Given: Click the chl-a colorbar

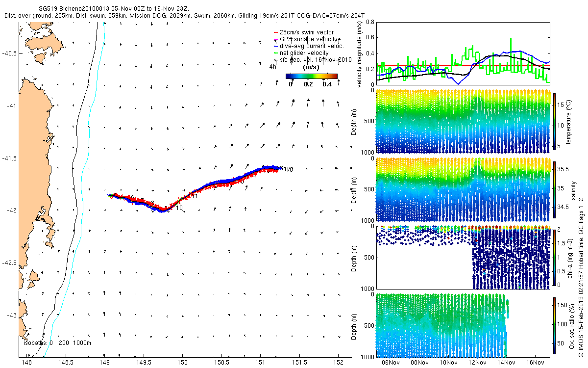Looking at the screenshot, I should [554, 257].
